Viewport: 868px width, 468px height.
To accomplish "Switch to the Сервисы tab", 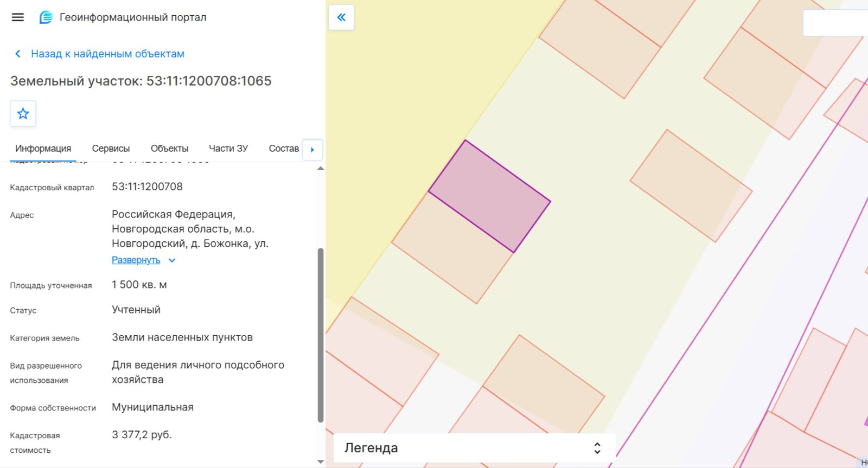I will (x=111, y=149).
